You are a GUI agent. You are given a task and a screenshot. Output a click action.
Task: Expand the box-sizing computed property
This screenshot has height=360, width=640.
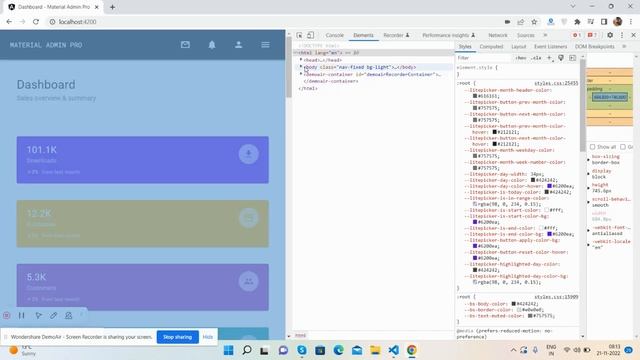click(589, 160)
